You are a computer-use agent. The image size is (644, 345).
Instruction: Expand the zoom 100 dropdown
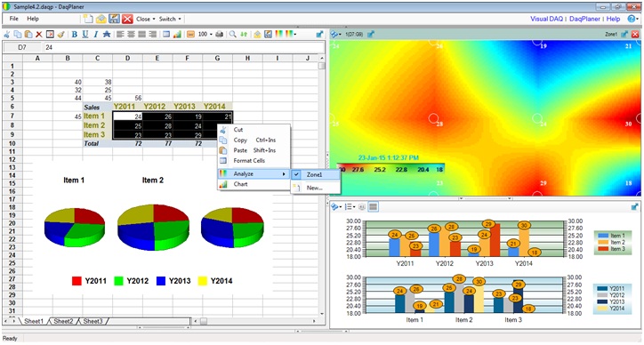coord(205,35)
